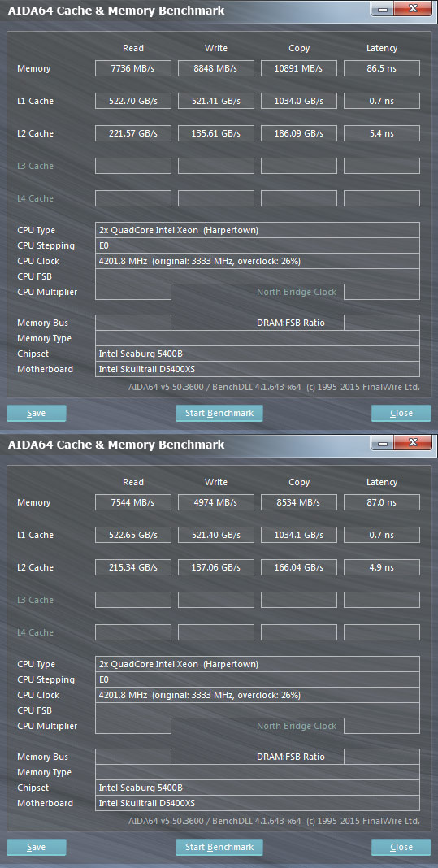Click the empty Memory Type field in upper window
This screenshot has height=868, width=438.
coord(258,338)
